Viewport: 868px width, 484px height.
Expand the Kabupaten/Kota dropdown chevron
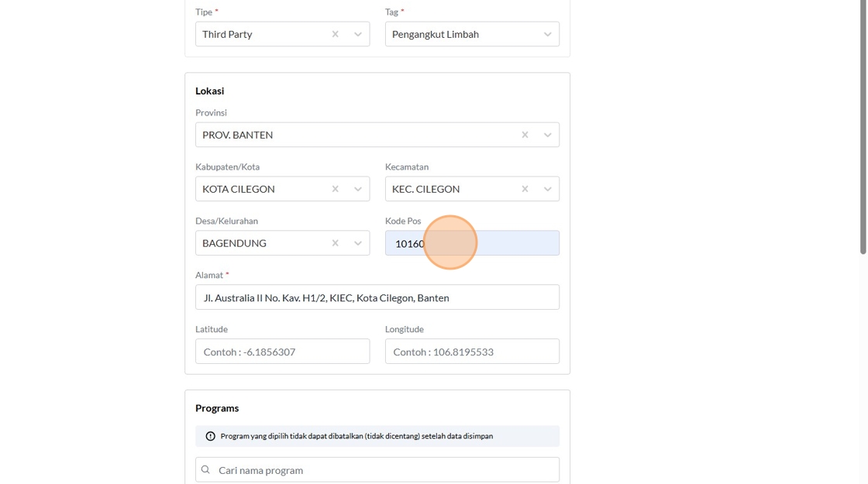358,189
